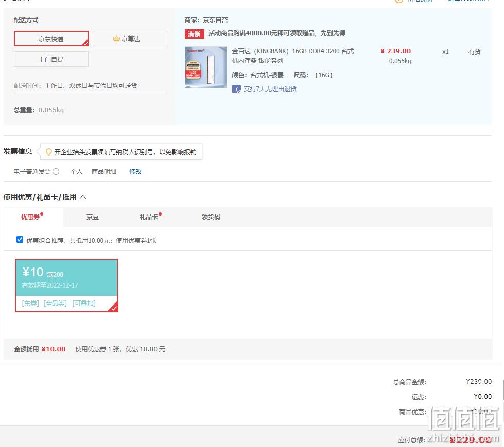Click the crown icon on 京尊达
This screenshot has height=447, width=504.
tap(116, 39)
